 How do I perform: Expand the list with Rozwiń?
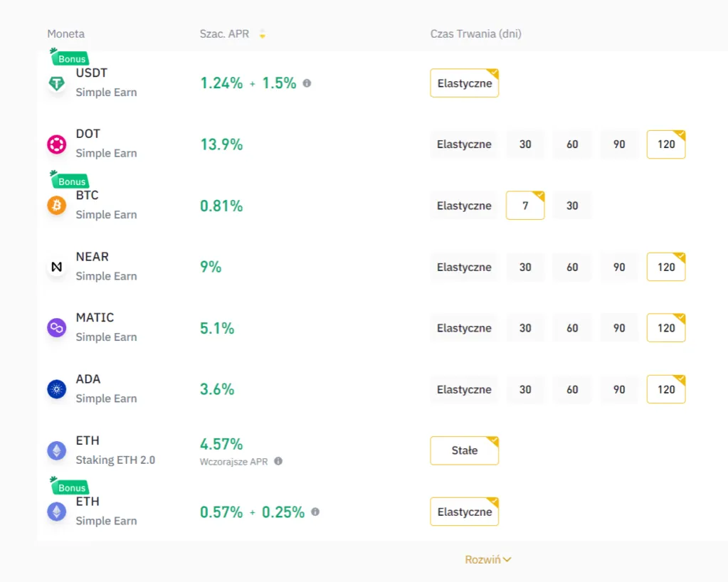coord(488,560)
